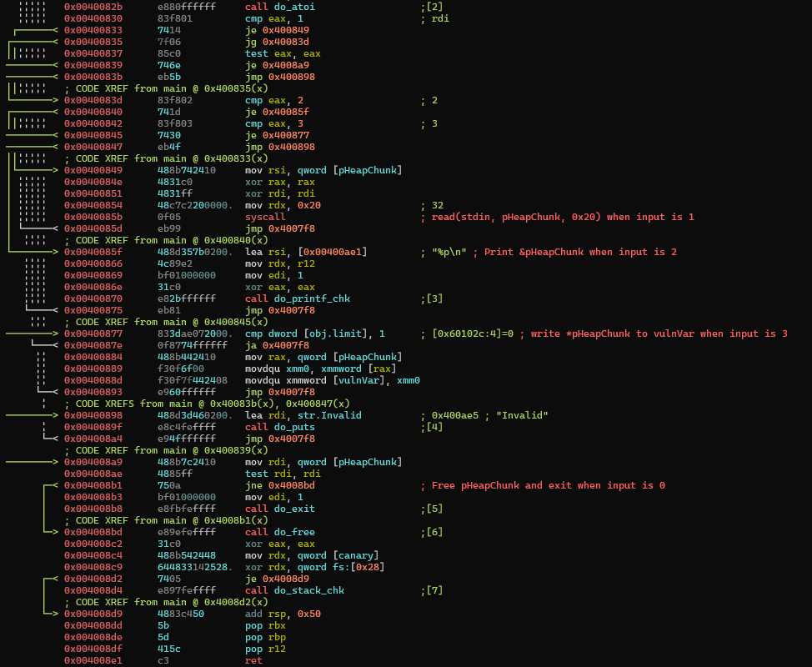Select the 'xor rdi, rdi' instruction
The width and height of the screenshot is (812, 667).
tap(279, 193)
